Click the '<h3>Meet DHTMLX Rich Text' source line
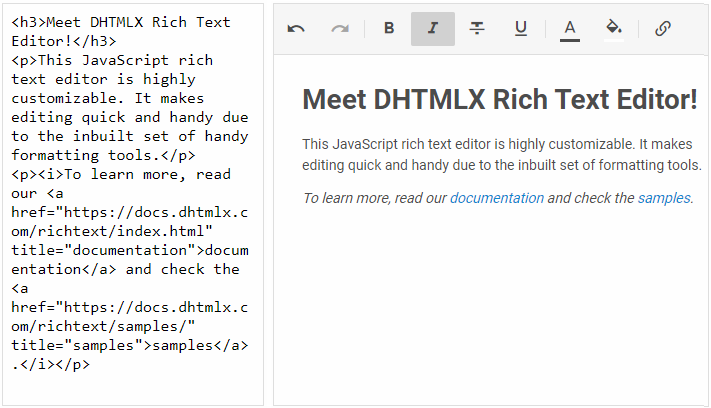 click(121, 22)
